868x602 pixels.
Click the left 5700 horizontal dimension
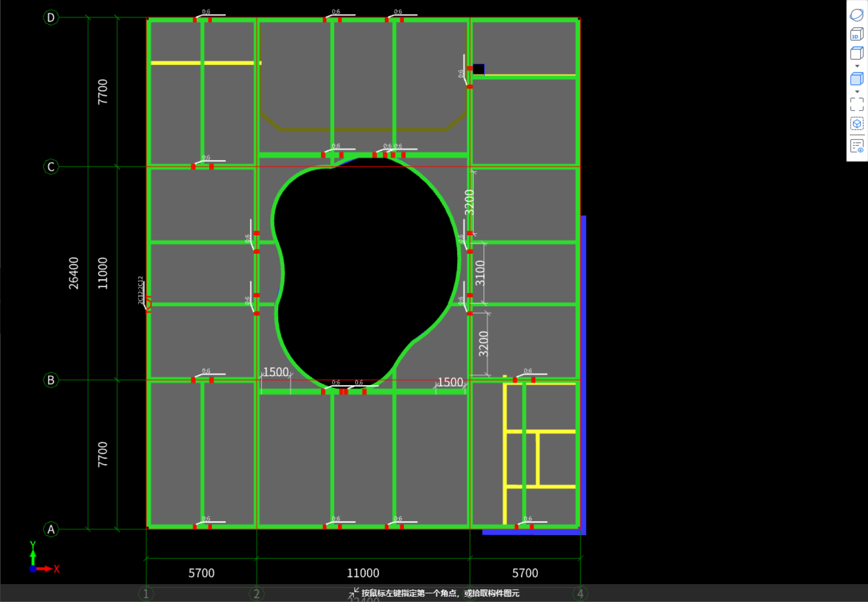(201, 573)
